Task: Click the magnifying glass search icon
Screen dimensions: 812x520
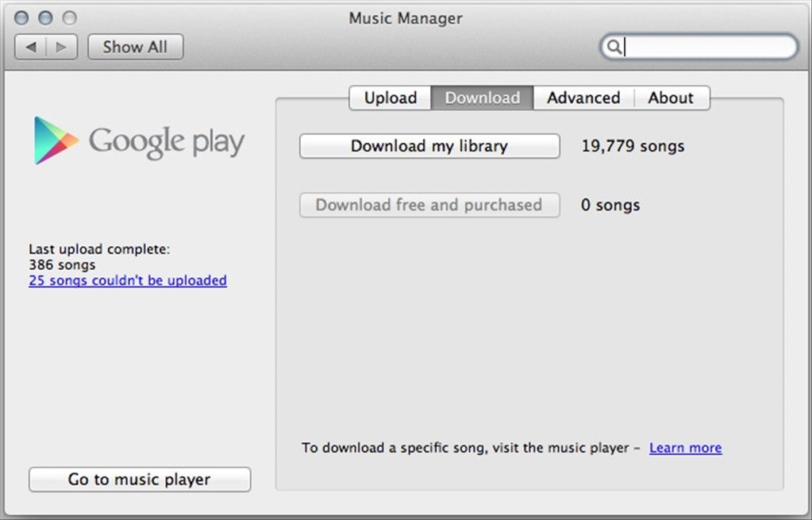Action: [x=614, y=47]
